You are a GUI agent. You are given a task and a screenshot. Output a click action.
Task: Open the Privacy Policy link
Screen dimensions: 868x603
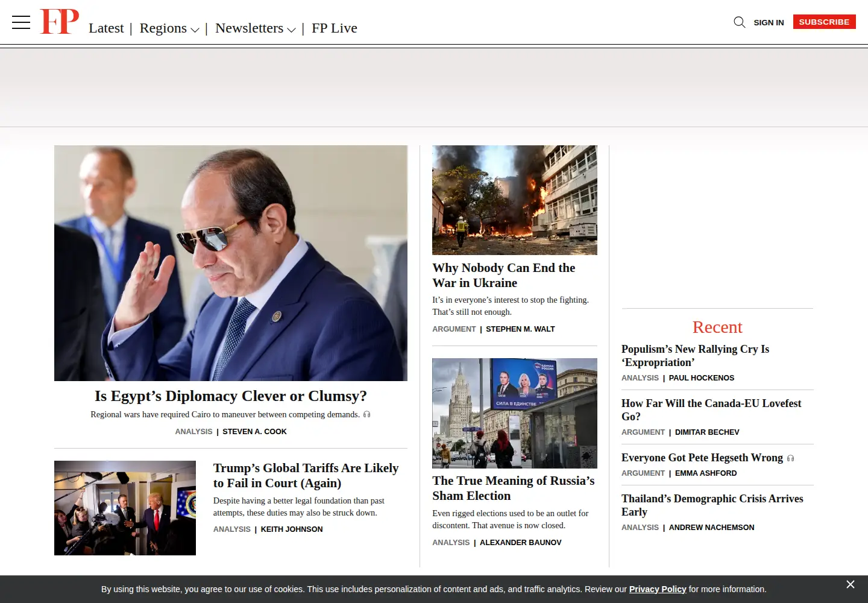point(658,589)
